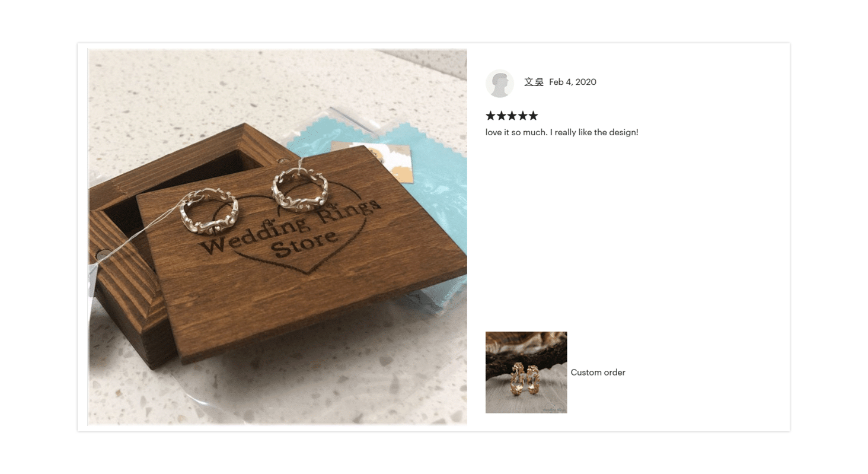
Task: Click the right silver ring in the photo
Action: [x=299, y=189]
